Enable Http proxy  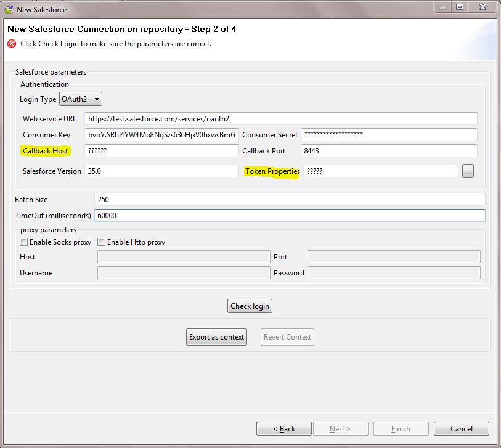point(101,242)
